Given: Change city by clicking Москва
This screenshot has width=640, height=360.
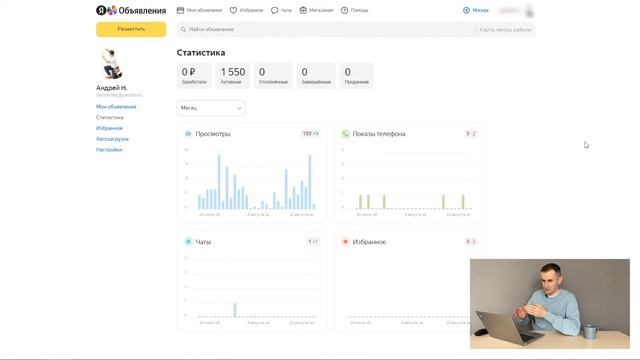Looking at the screenshot, I should 480,10.
